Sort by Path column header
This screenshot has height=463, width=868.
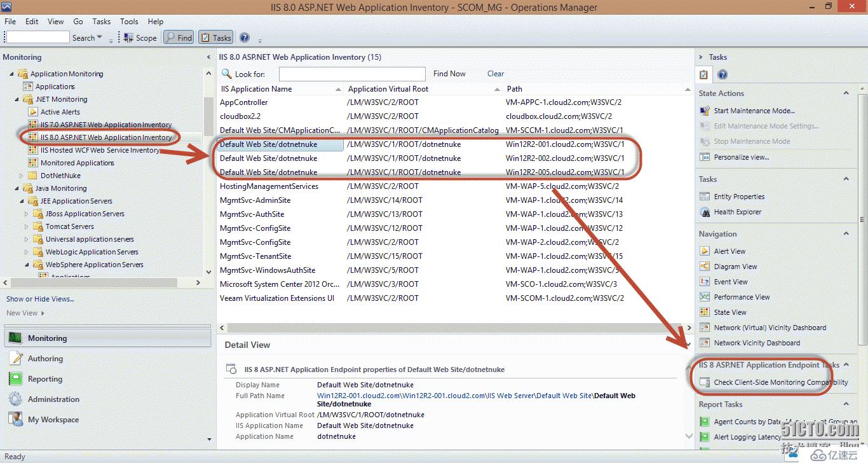click(597, 89)
